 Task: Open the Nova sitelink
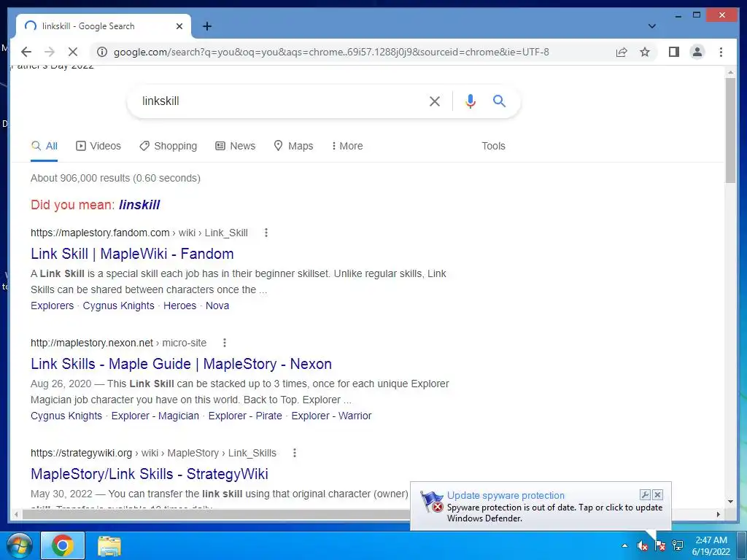click(217, 306)
